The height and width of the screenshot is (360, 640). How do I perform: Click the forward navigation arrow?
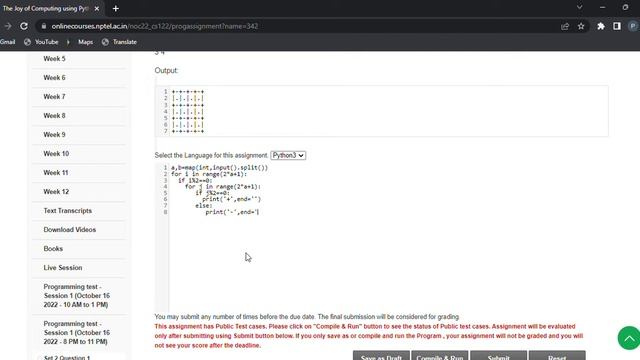(8, 26)
